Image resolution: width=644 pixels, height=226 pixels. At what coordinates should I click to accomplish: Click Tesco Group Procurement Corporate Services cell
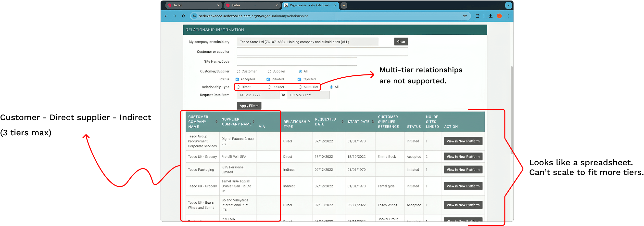point(202,141)
